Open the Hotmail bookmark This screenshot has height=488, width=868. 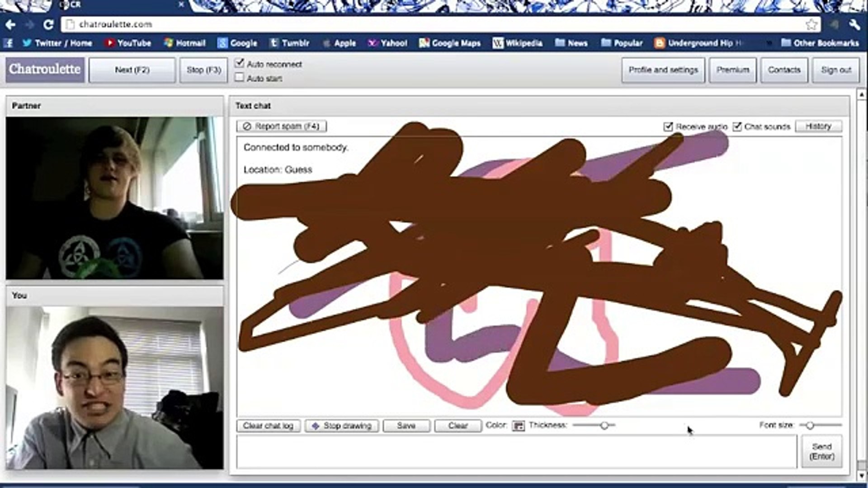pyautogui.click(x=184, y=43)
